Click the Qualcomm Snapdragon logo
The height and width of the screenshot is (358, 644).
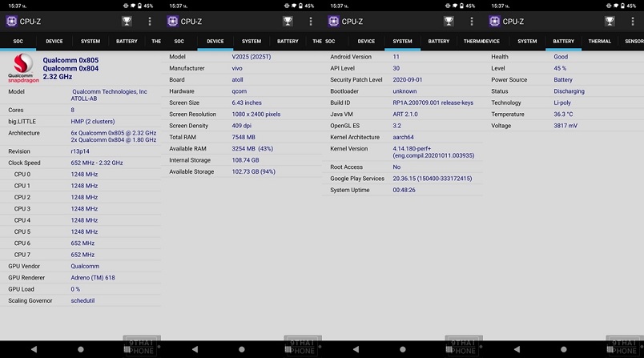click(23, 68)
